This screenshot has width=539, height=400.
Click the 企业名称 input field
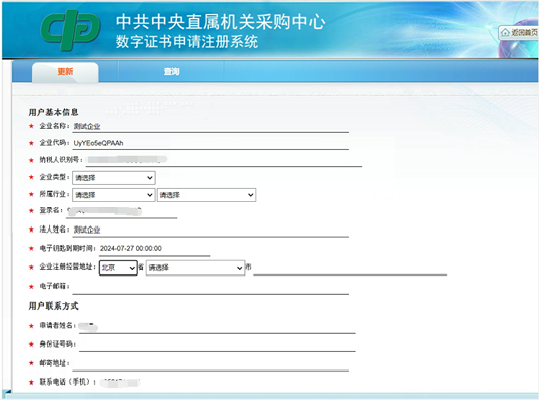[210, 126]
